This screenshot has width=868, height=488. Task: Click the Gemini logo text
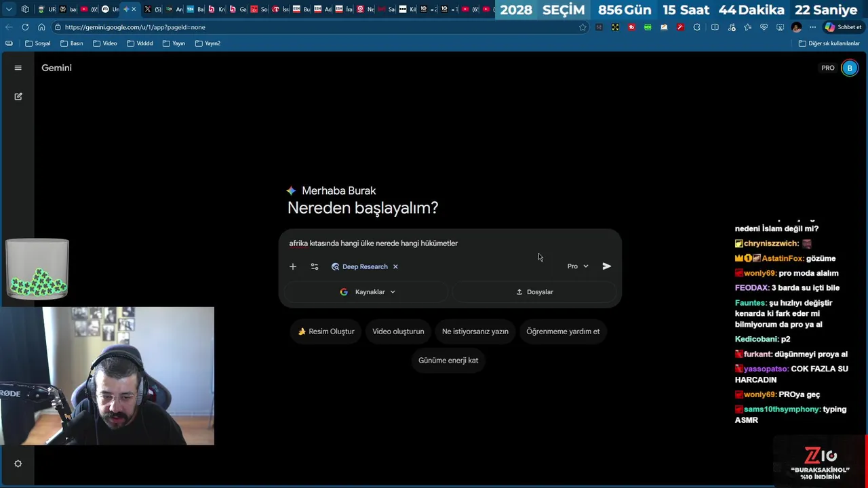[x=56, y=68]
